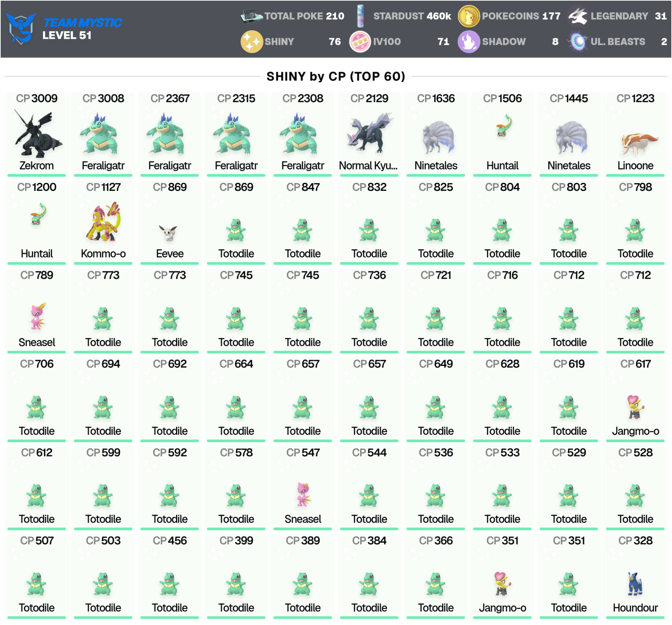This screenshot has width=672, height=625.
Task: Click the Total Poke storage icon
Action: 251,16
